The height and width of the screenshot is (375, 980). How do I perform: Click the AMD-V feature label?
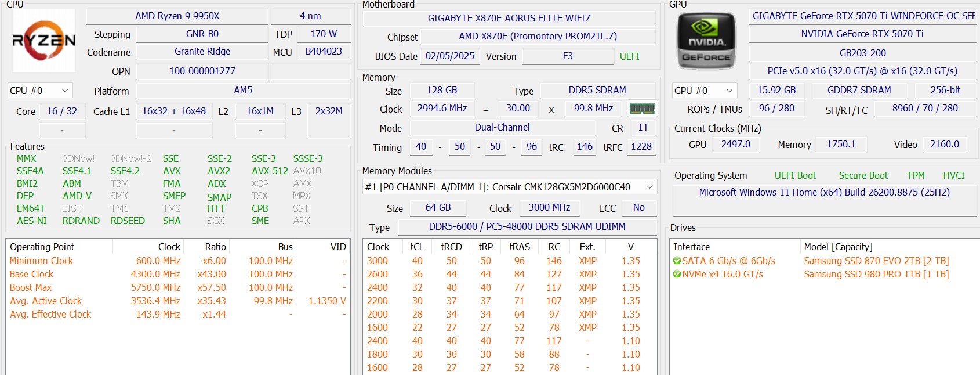(77, 196)
